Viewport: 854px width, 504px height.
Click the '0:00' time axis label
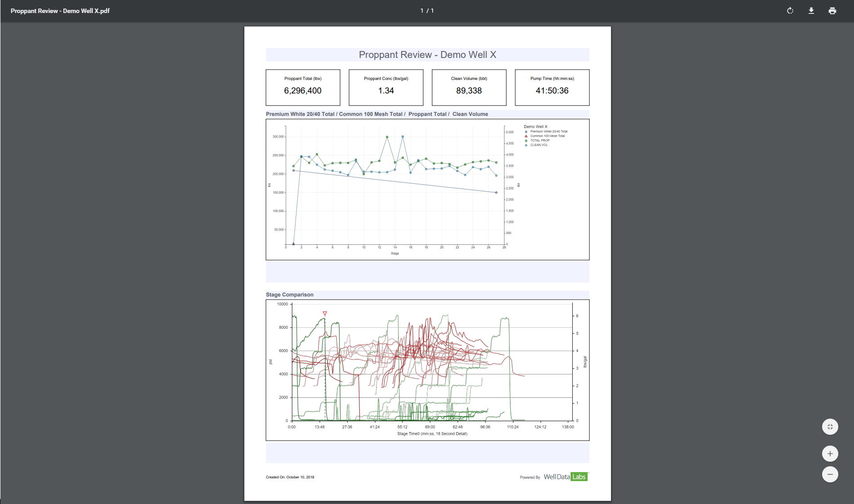click(x=292, y=427)
